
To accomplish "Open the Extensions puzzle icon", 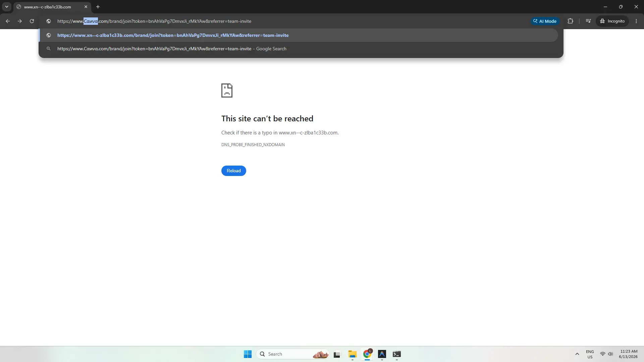I will (x=570, y=21).
